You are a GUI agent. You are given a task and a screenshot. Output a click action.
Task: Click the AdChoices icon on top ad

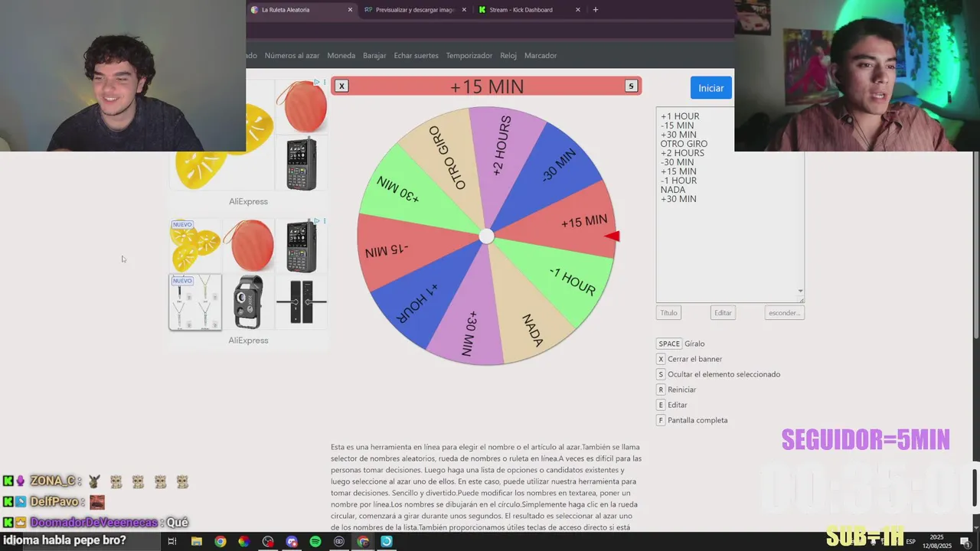click(317, 82)
